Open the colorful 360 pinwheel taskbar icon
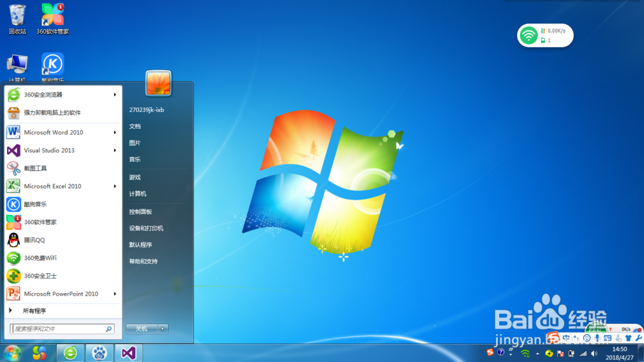 pos(39,353)
